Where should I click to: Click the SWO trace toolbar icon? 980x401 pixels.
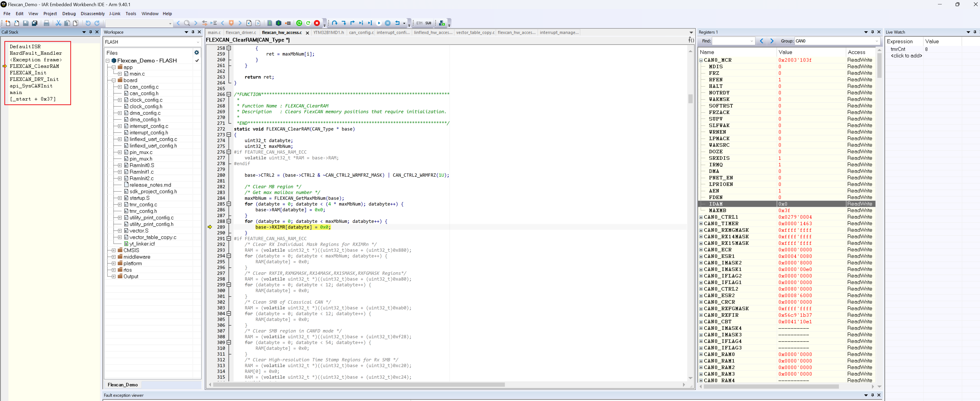click(428, 23)
